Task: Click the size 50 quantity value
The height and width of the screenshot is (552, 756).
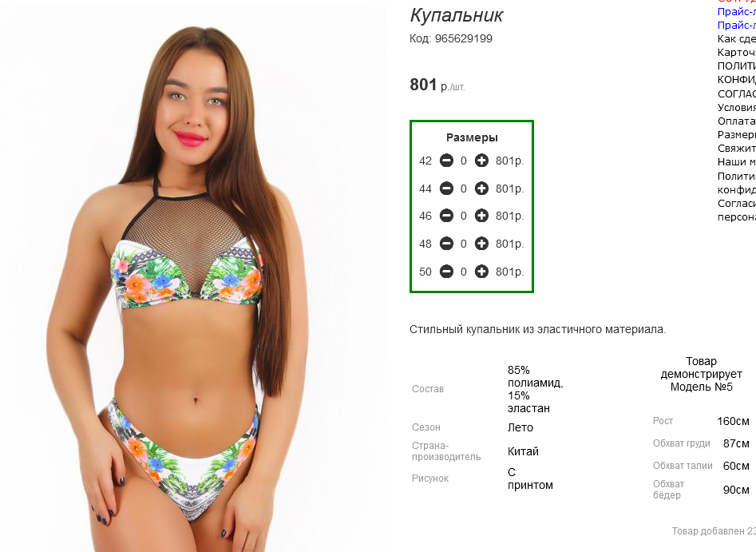Action: (463, 272)
